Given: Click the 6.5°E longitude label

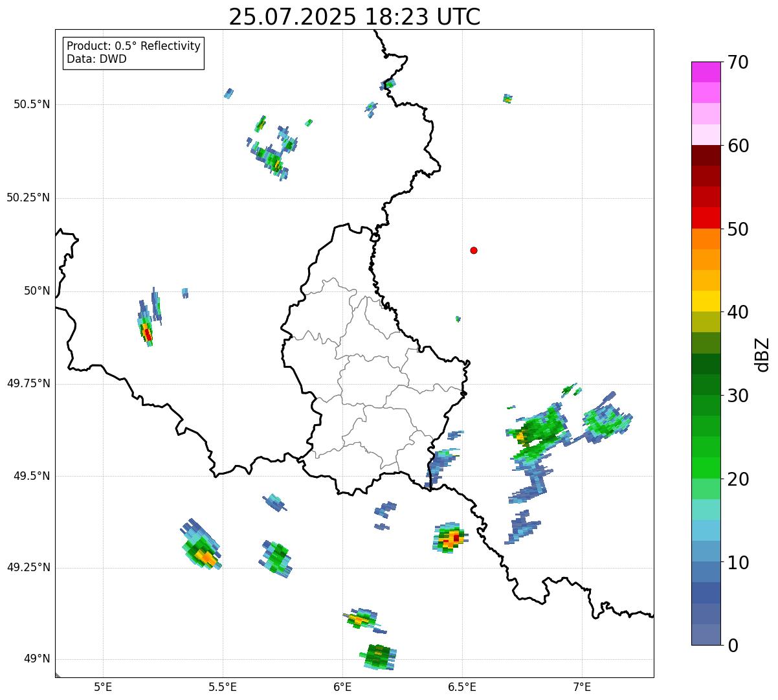Looking at the screenshot, I should (462, 686).
